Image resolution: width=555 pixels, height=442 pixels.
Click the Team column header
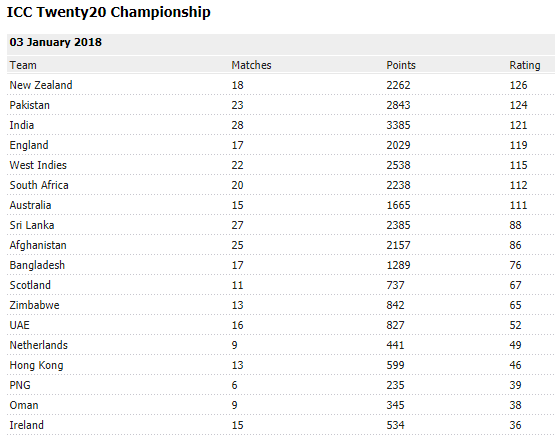pyautogui.click(x=23, y=65)
